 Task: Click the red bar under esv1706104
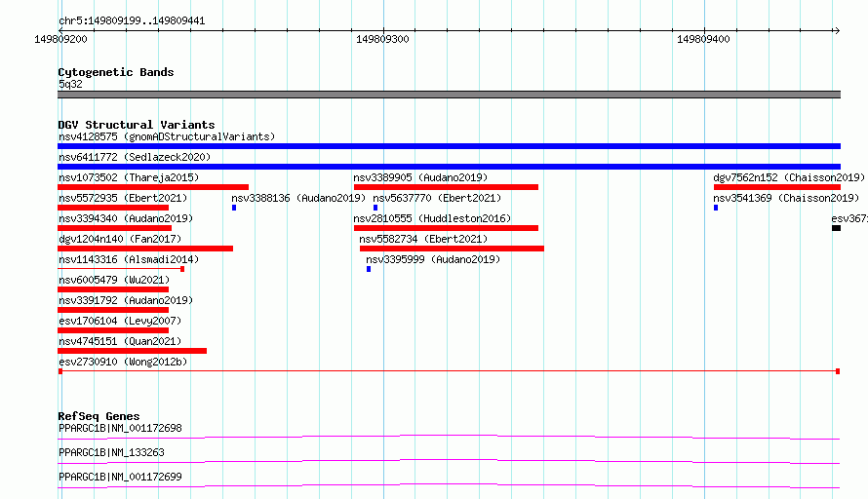113,330
